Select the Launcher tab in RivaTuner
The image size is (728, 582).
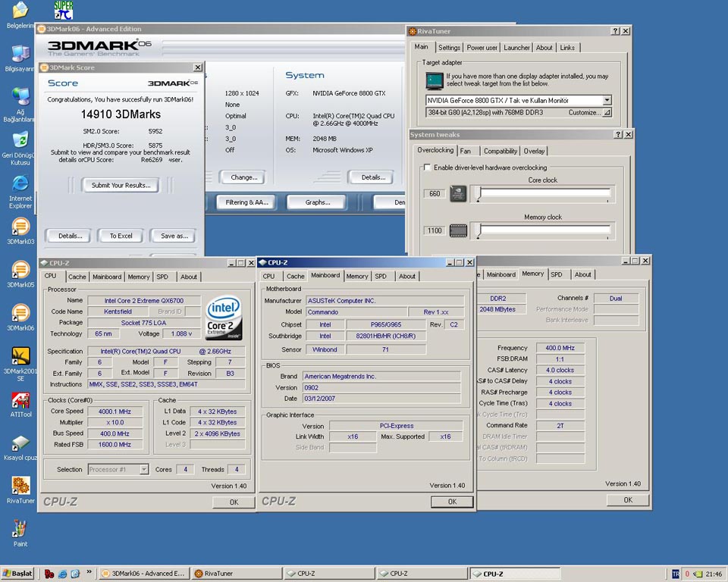pyautogui.click(x=516, y=47)
